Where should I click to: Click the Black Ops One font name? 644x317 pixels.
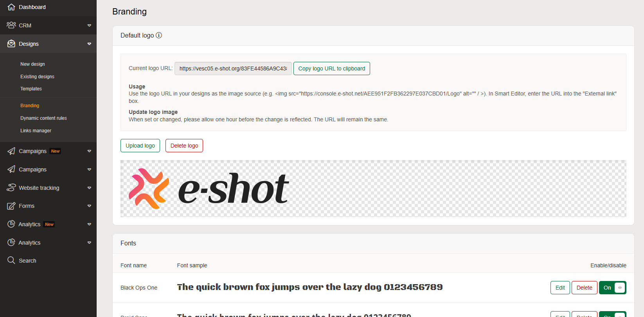(139, 288)
